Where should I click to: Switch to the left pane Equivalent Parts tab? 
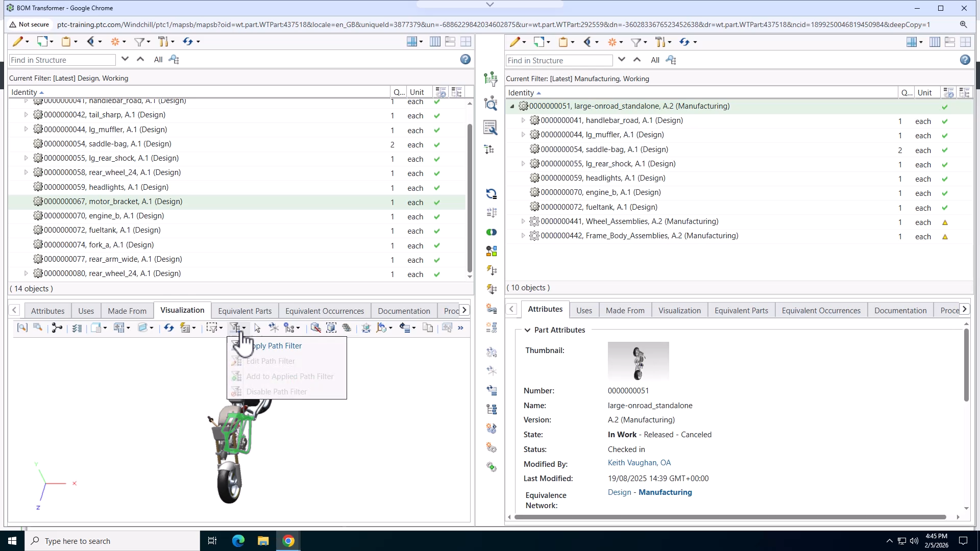point(244,311)
